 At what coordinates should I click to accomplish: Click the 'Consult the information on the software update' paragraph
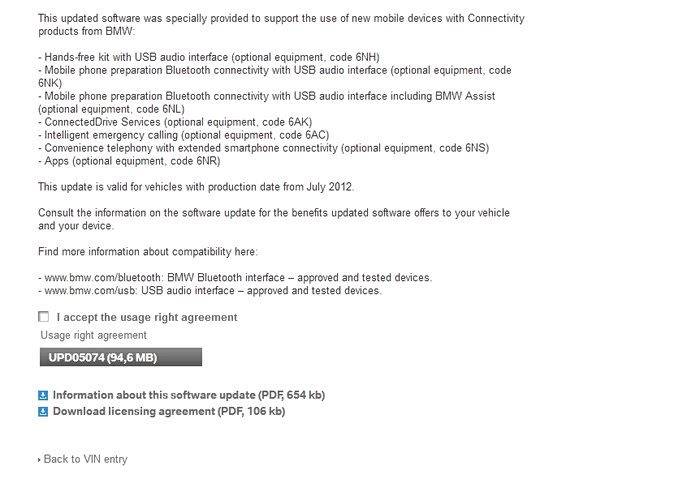pyautogui.click(x=273, y=212)
